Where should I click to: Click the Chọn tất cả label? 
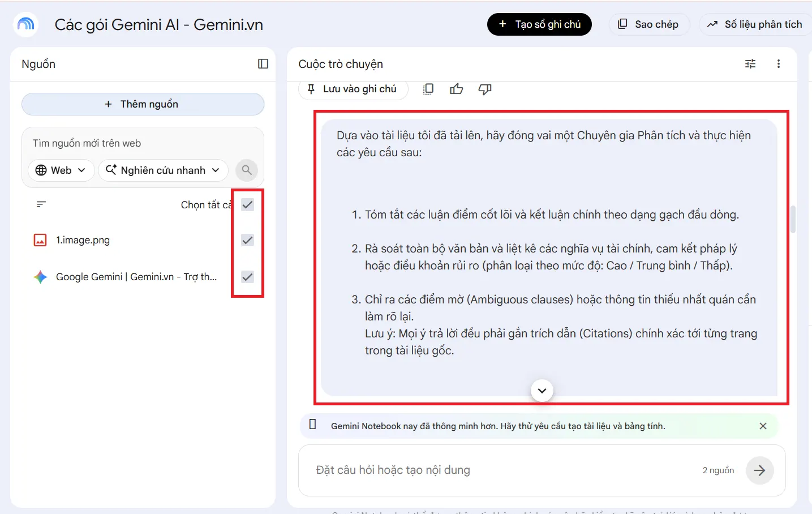click(207, 205)
